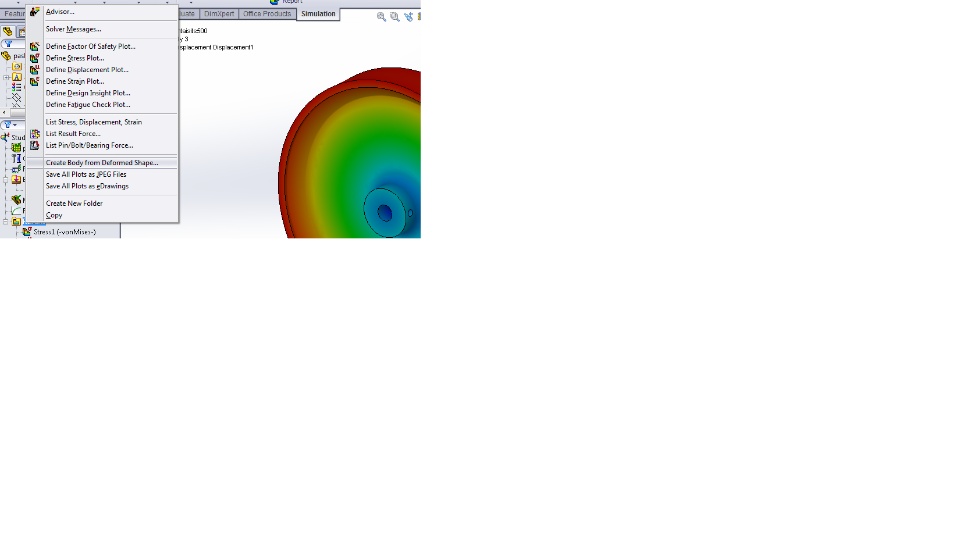This screenshot has width=960, height=557.
Task: Click the Results folder icon
Action: [17, 222]
